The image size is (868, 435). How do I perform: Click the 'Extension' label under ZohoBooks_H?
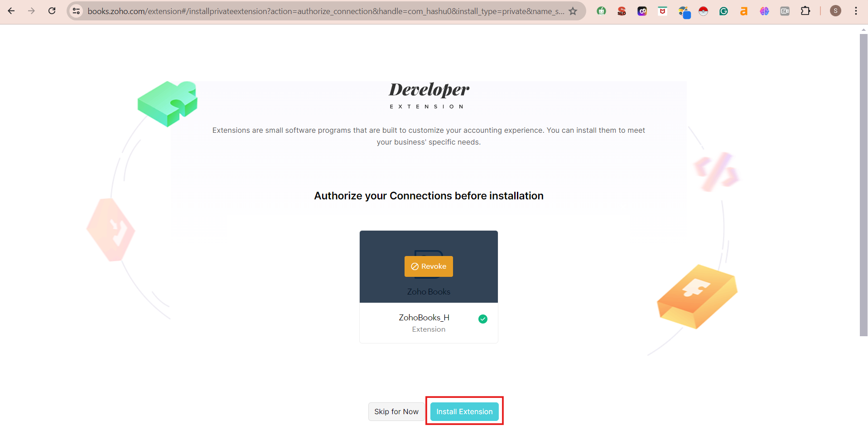(429, 329)
